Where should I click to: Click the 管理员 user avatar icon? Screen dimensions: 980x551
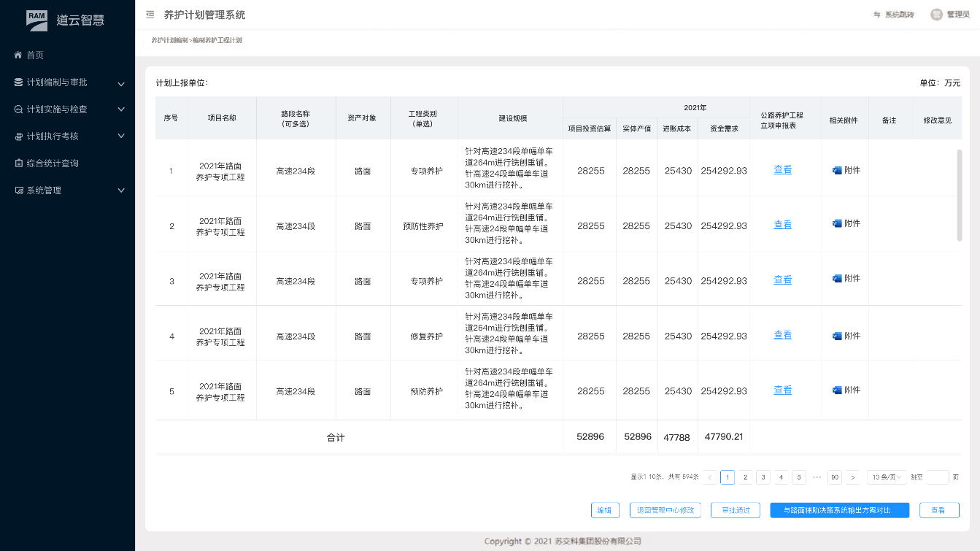pos(936,15)
